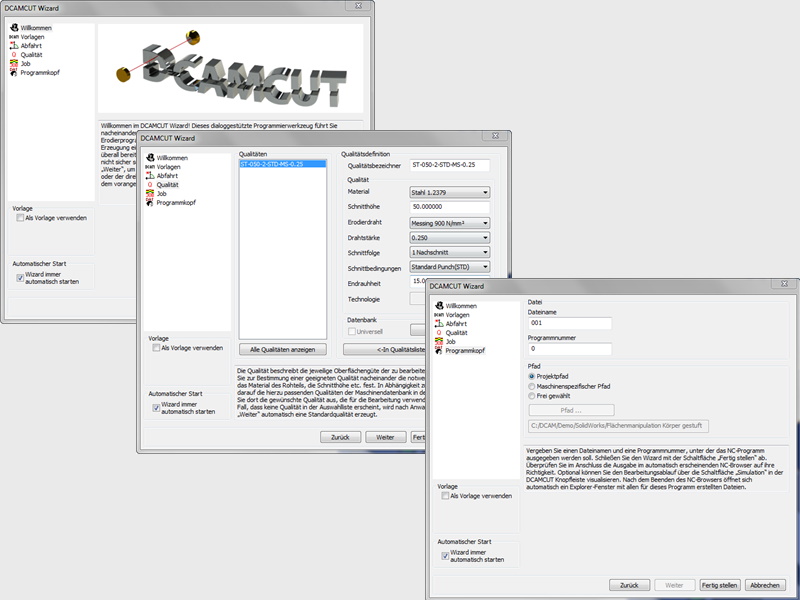
Task: Click Vorlagen icon in Qualität wizard window
Action: point(150,167)
